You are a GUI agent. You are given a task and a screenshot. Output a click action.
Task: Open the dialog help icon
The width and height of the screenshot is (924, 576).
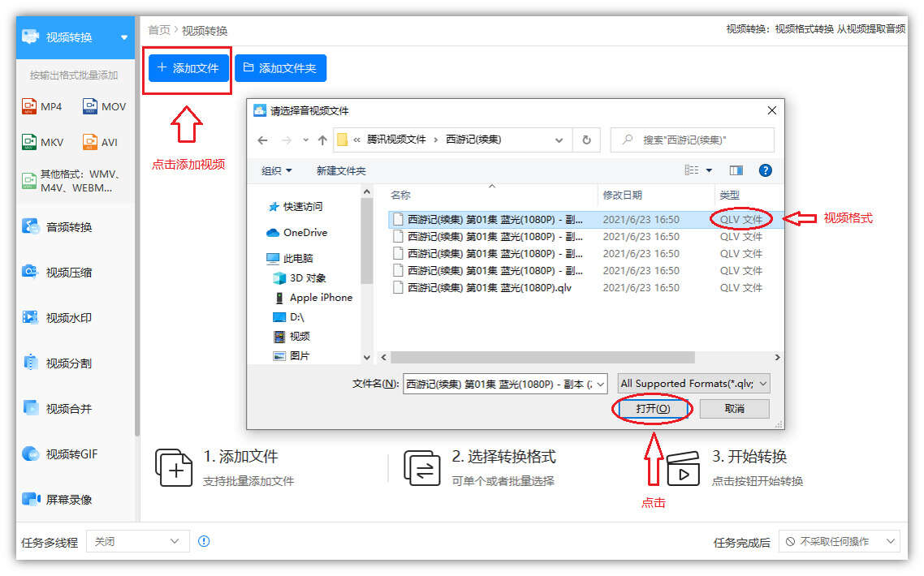pyautogui.click(x=765, y=170)
